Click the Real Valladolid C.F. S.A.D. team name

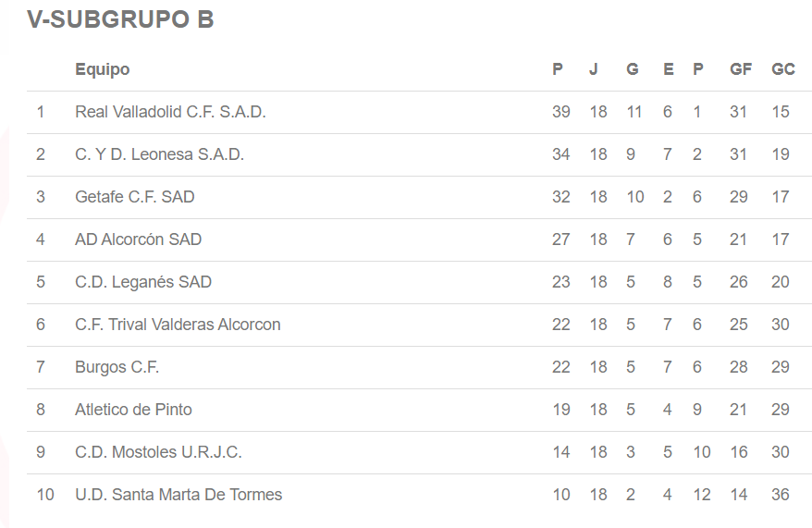tap(170, 112)
